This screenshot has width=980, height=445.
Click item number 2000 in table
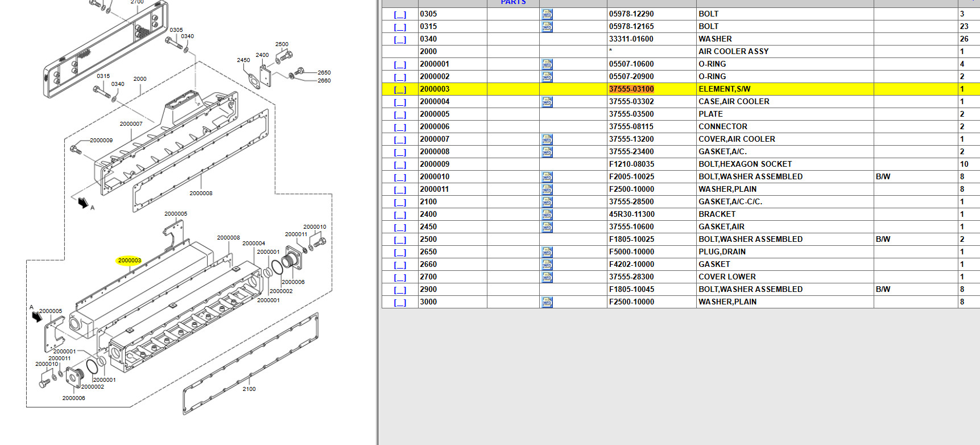click(x=428, y=51)
